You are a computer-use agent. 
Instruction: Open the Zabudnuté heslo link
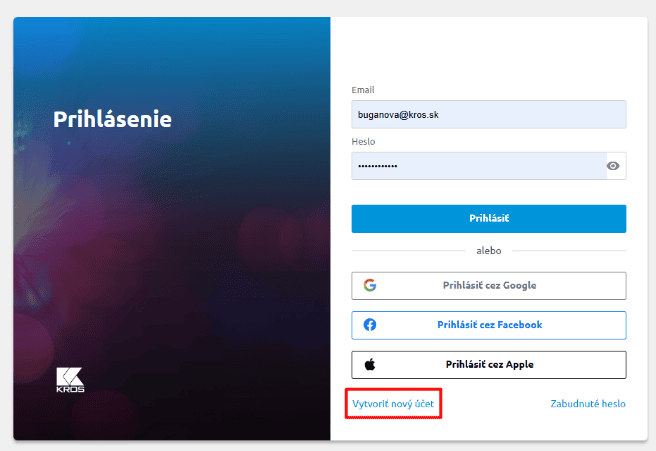(x=588, y=404)
